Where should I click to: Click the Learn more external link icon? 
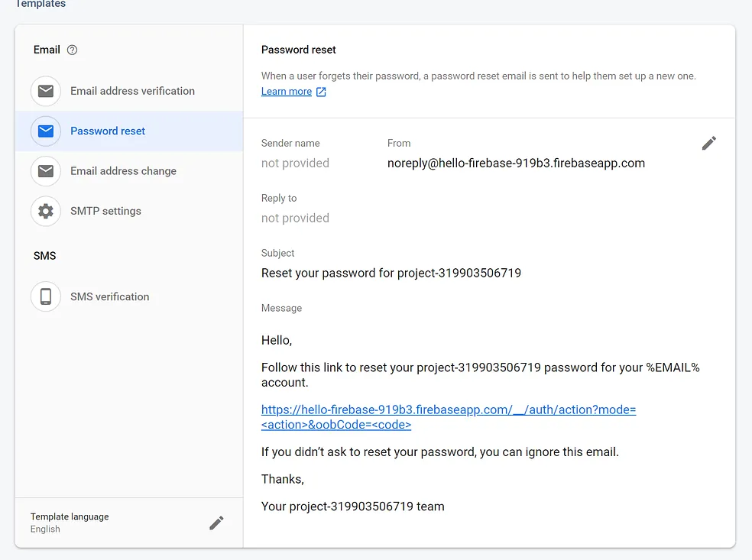[321, 92]
